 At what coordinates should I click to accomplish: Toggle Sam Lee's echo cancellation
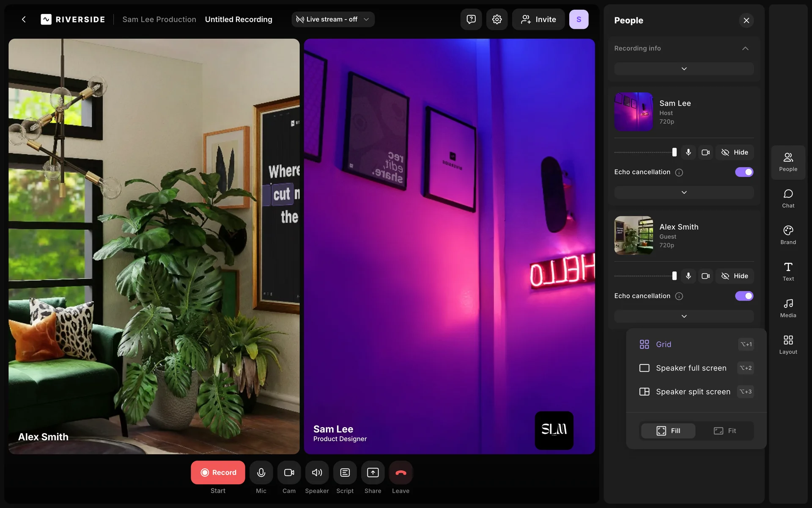(744, 172)
